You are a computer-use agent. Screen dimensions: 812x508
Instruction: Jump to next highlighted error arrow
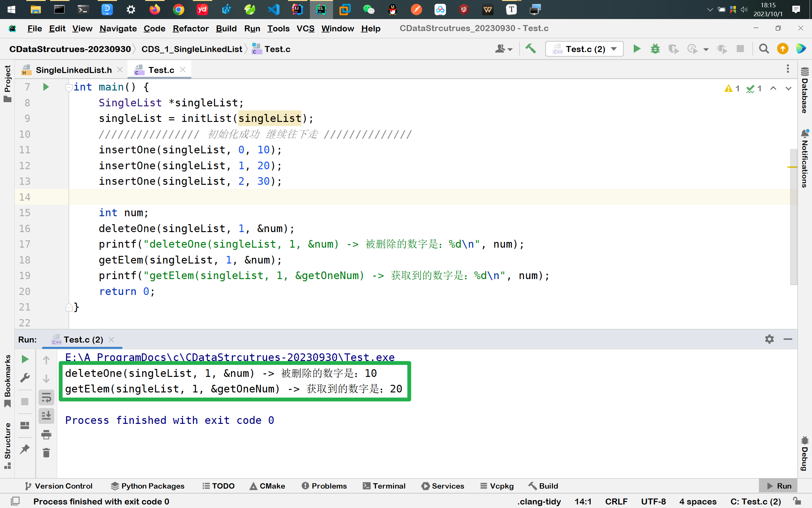(789, 88)
